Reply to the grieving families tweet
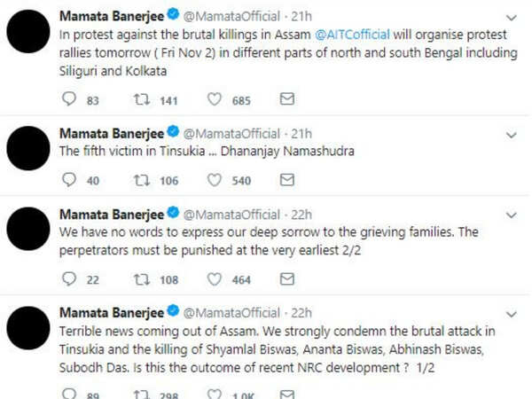The width and height of the screenshot is (532, 399). click(x=69, y=279)
